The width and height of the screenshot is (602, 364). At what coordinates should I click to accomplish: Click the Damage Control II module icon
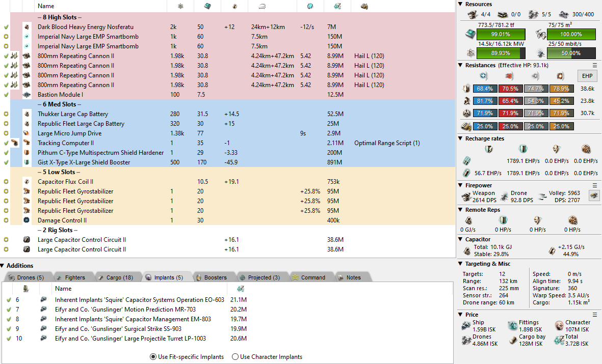pos(27,220)
